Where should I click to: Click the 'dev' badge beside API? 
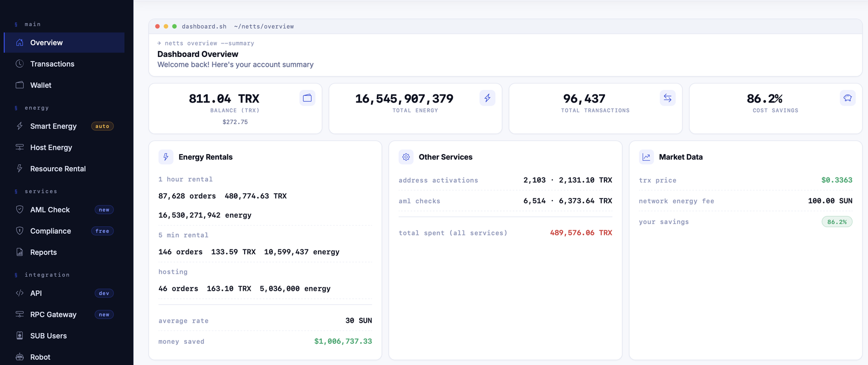(x=104, y=293)
